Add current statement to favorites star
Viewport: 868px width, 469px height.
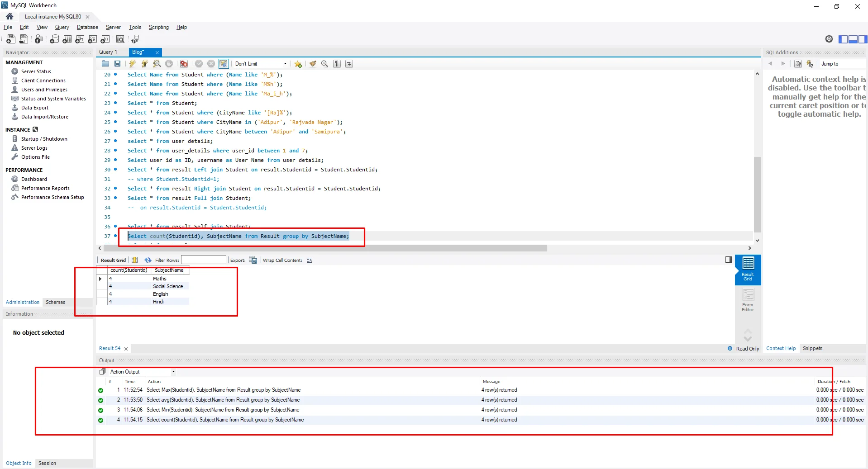click(298, 64)
